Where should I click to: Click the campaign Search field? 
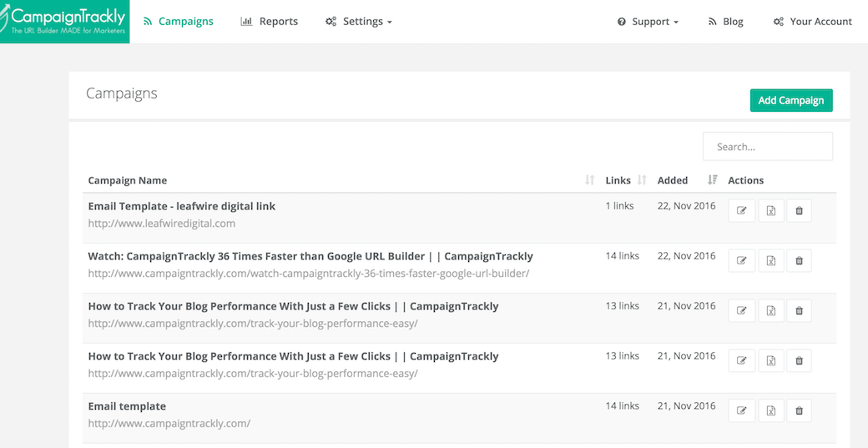pos(767,146)
